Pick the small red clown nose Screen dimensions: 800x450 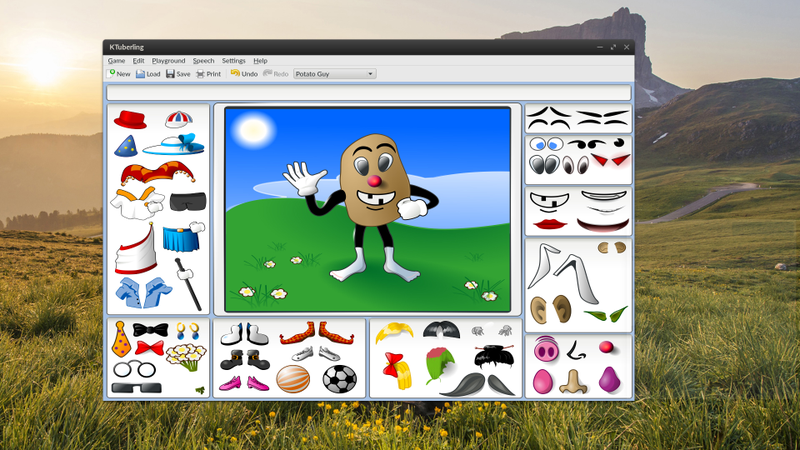tap(606, 347)
